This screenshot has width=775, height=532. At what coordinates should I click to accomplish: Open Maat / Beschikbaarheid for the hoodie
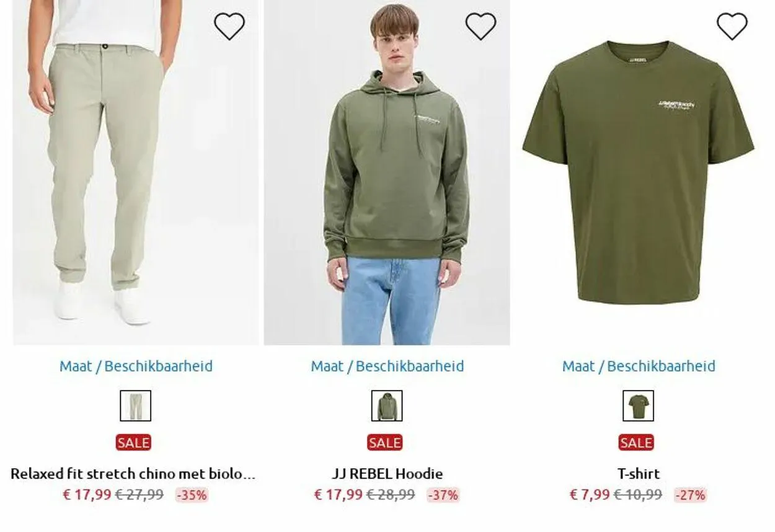[x=387, y=366]
